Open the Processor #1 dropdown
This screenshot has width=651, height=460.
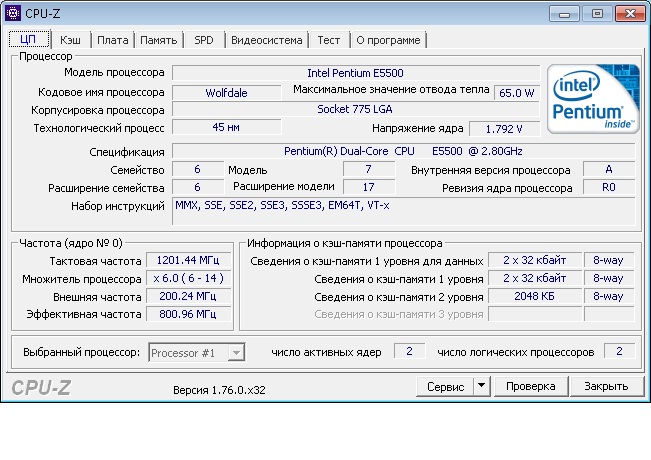pyautogui.click(x=197, y=352)
